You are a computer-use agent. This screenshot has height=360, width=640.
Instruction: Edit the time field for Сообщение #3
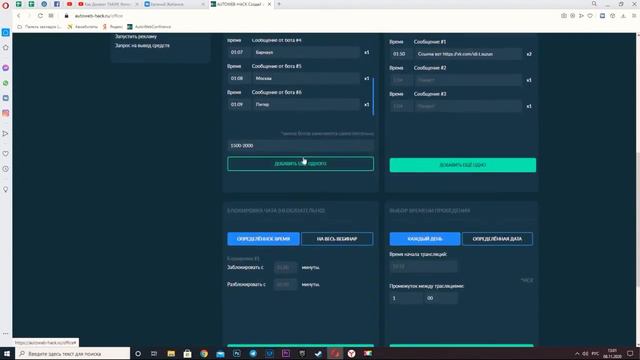[x=401, y=106]
